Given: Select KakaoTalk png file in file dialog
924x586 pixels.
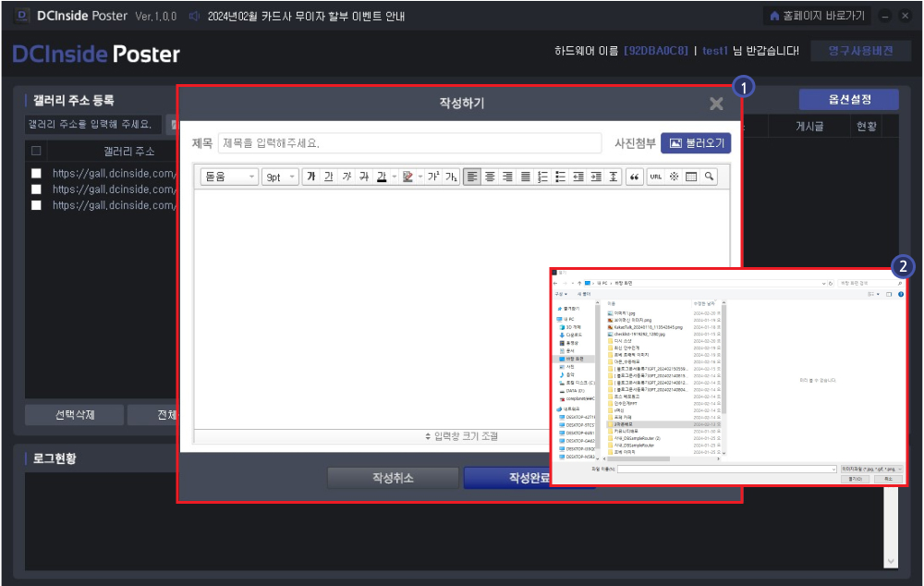Looking at the screenshot, I should point(645,327).
